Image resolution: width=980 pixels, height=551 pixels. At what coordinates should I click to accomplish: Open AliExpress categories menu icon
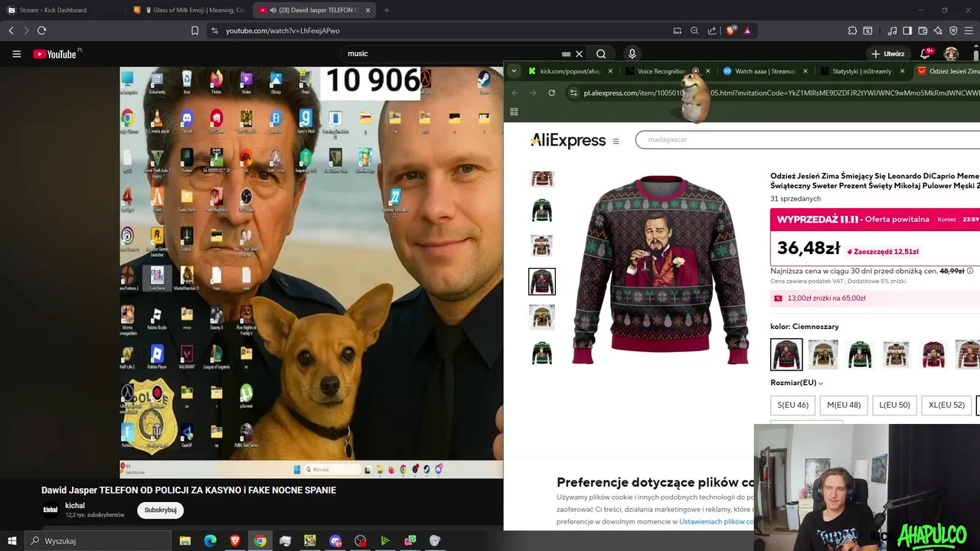[x=616, y=141]
